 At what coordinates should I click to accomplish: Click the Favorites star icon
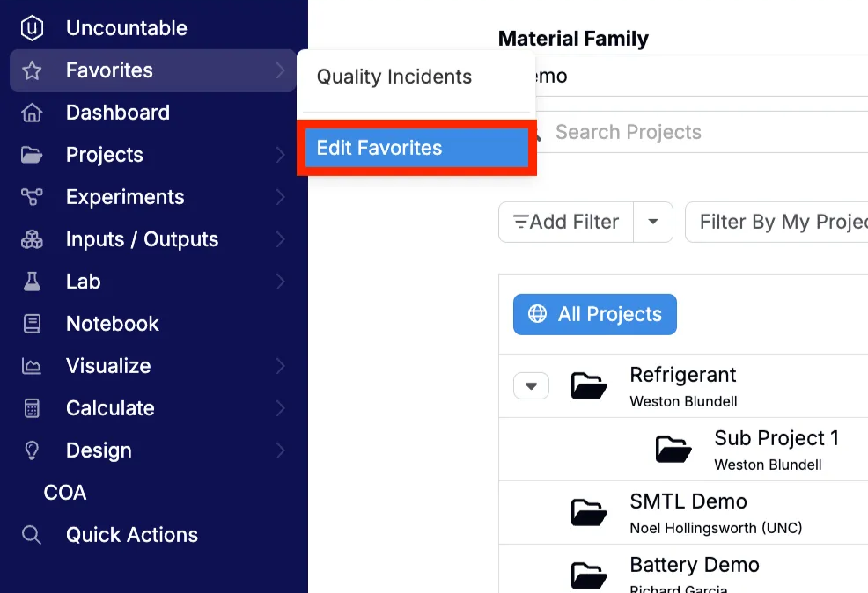coord(32,70)
